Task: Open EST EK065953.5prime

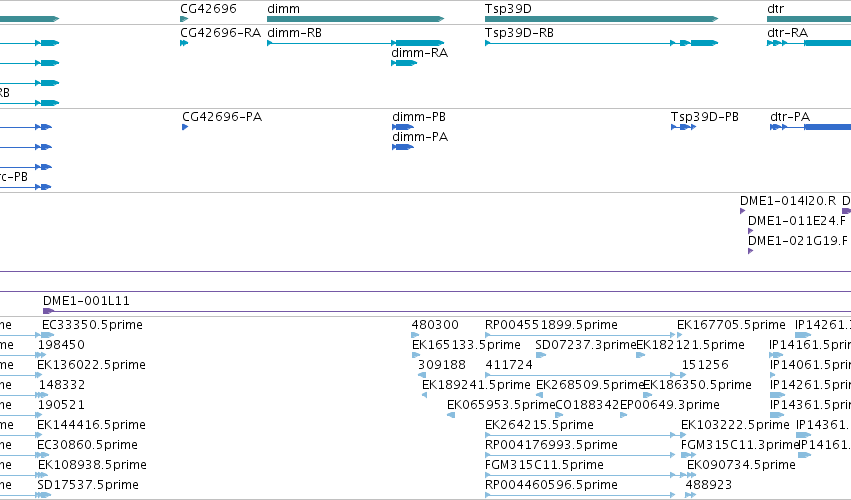Action: (501, 405)
